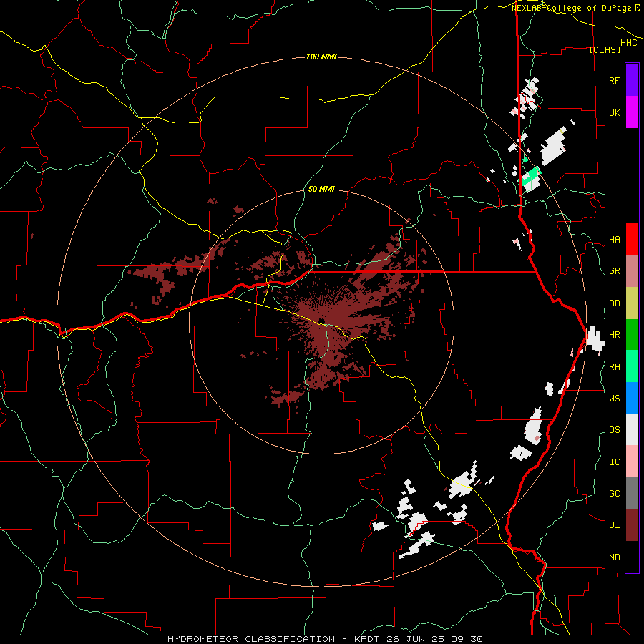Click the RA legend label text
Viewport: 644px width, 644px height.
point(614,367)
